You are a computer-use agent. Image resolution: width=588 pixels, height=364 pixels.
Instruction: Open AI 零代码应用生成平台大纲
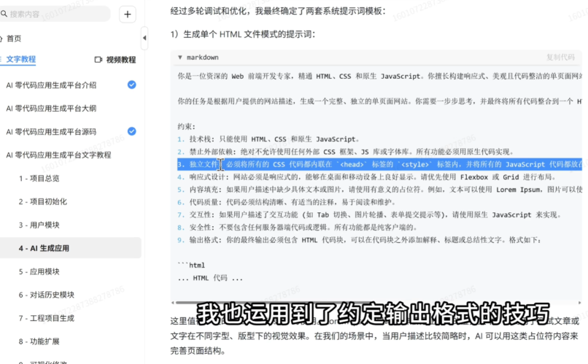[x=51, y=109]
